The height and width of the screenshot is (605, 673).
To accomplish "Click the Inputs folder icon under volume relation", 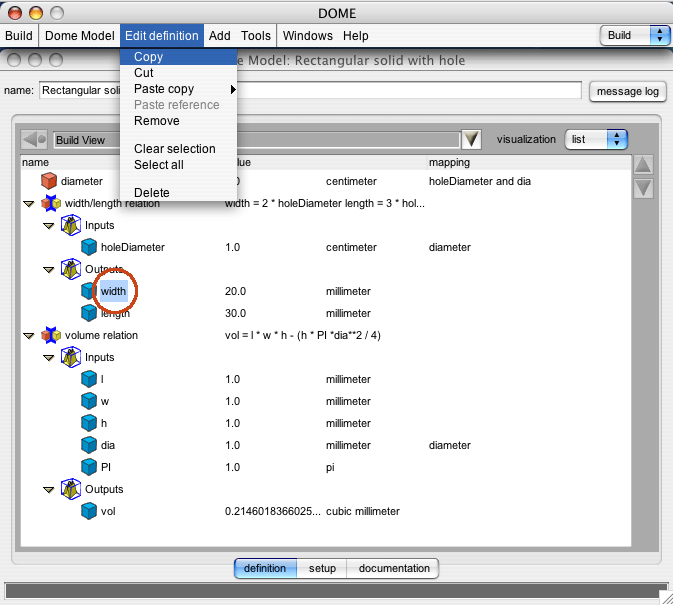I will click(71, 357).
